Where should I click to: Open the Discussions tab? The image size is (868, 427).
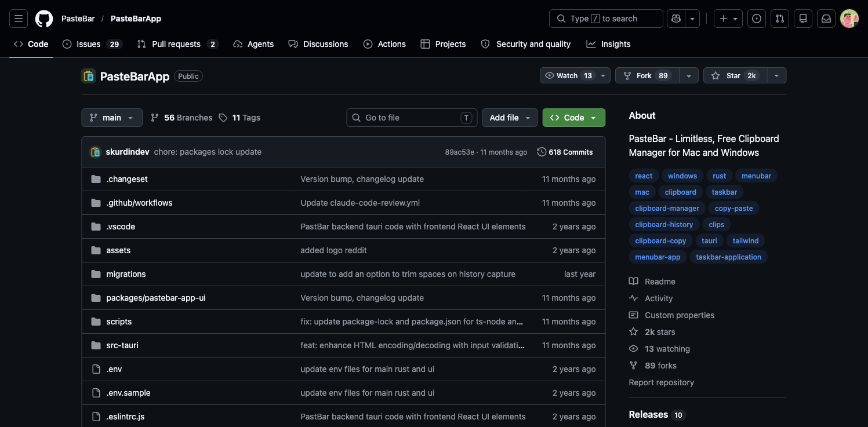pos(318,44)
